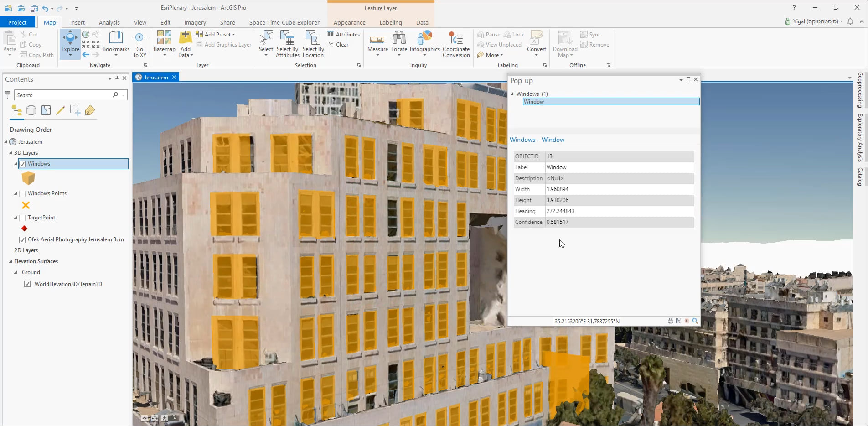Open the Basemap dropdown
868x426 pixels.
coord(164,44)
